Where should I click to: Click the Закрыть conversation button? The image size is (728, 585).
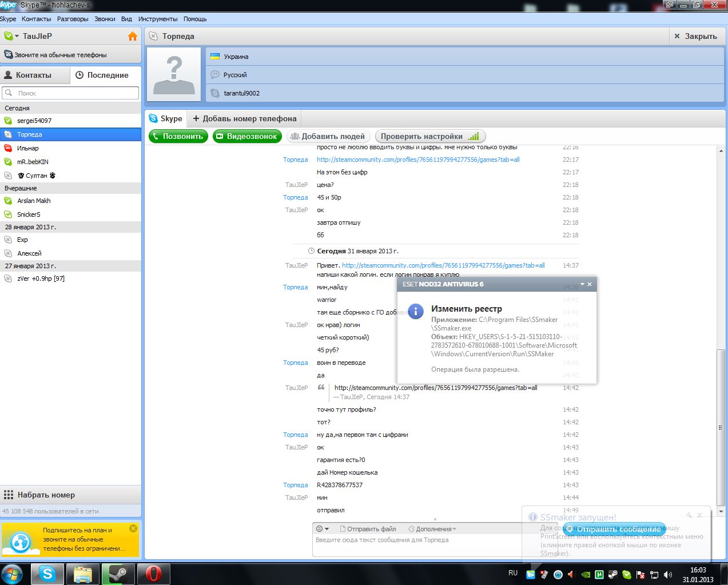tap(695, 36)
